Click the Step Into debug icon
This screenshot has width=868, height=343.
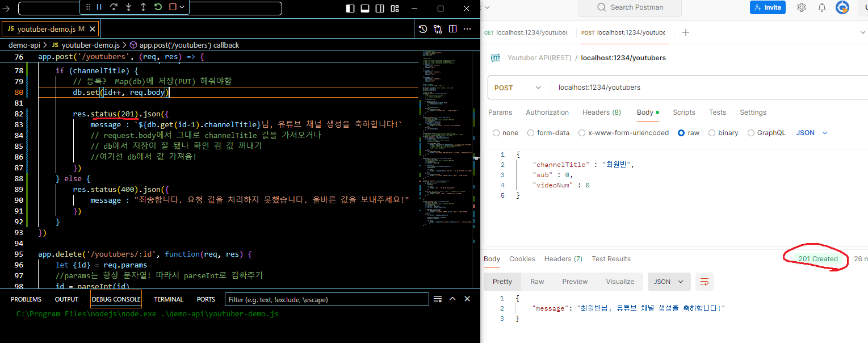[129, 7]
